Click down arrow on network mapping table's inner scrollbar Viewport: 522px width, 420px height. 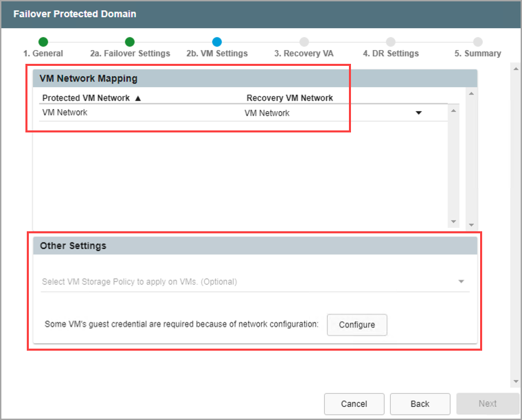453,221
